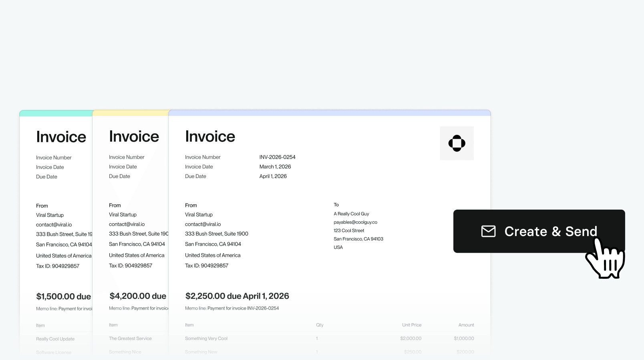Click the $2,000.00 unit price
The image size is (644, 360).
(x=411, y=338)
